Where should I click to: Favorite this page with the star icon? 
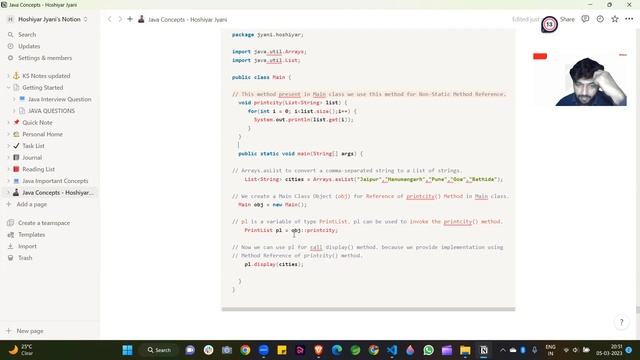click(615, 19)
